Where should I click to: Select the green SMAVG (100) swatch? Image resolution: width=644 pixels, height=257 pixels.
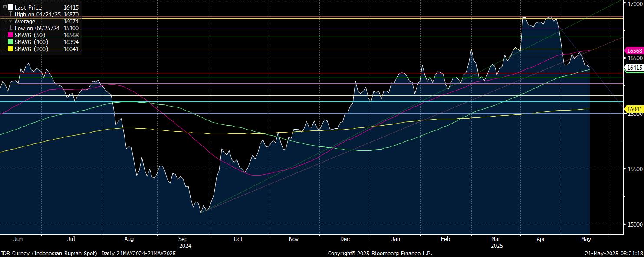tap(10, 42)
